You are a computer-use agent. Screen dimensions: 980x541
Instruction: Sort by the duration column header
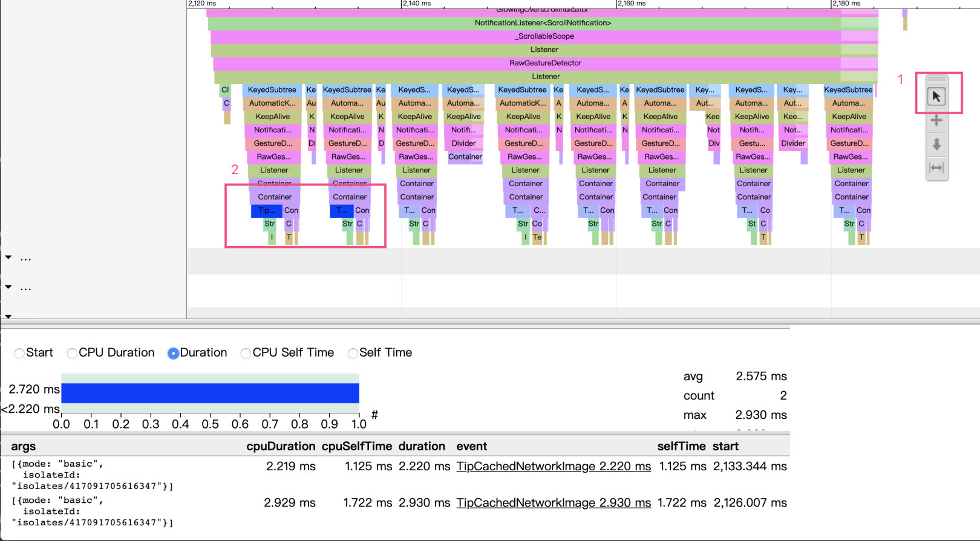pyautogui.click(x=422, y=446)
